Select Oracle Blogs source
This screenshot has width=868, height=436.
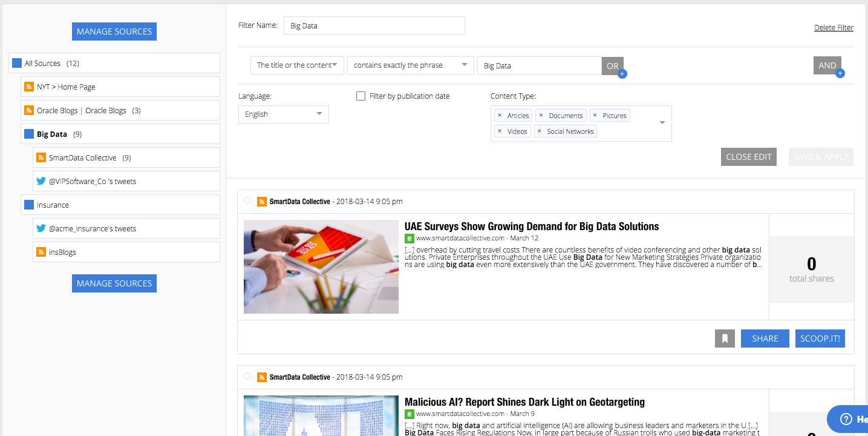point(120,110)
